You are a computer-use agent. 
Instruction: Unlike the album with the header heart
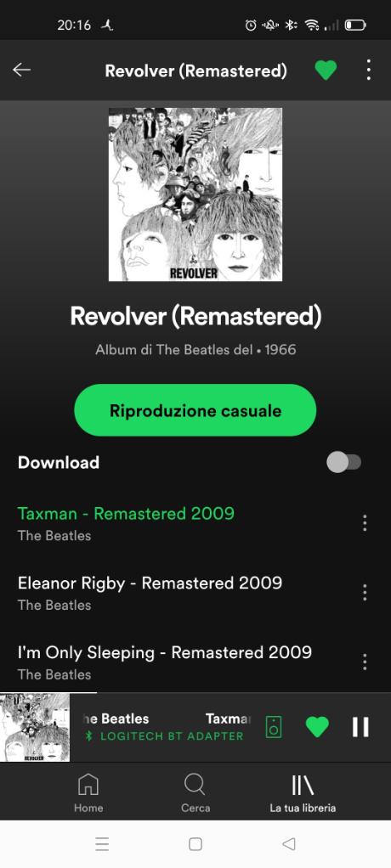pyautogui.click(x=326, y=70)
